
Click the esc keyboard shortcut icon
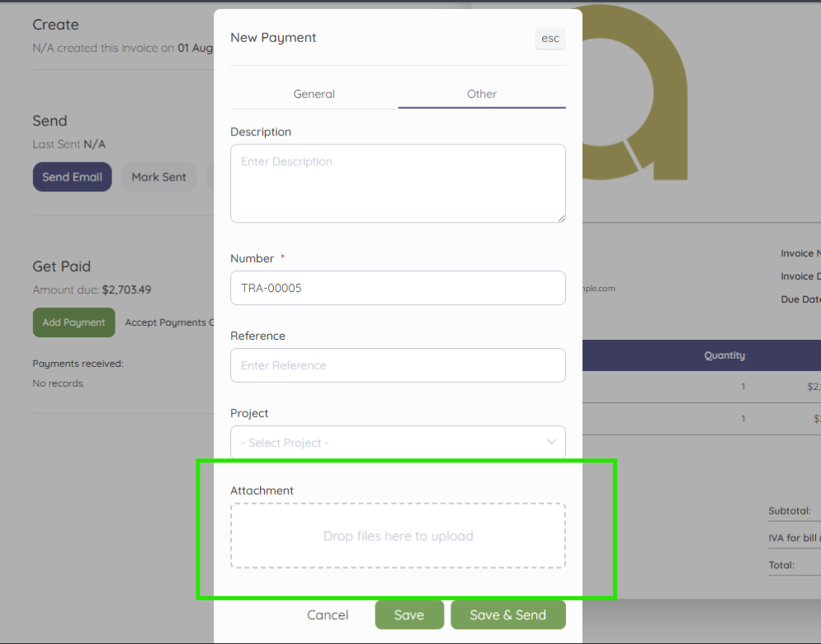550,38
